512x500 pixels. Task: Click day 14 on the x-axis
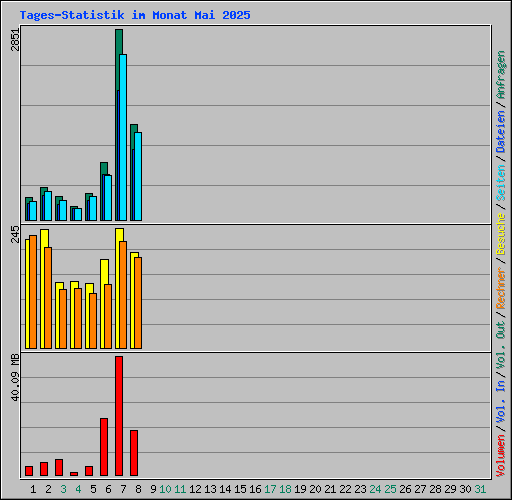pos(225,489)
